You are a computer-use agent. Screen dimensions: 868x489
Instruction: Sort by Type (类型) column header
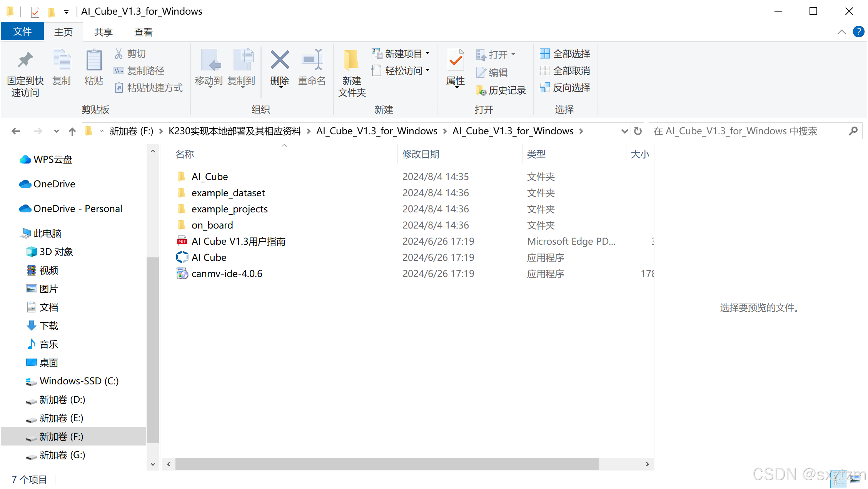[x=536, y=154]
